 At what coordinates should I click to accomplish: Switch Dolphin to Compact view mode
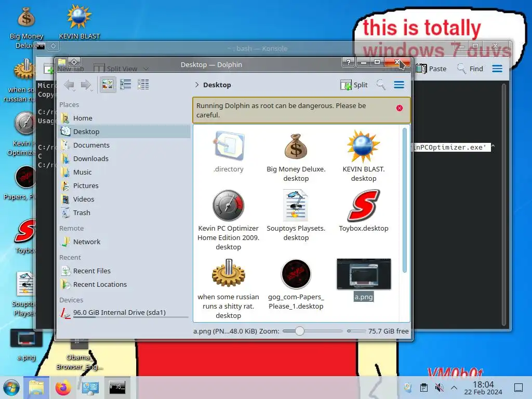click(126, 85)
